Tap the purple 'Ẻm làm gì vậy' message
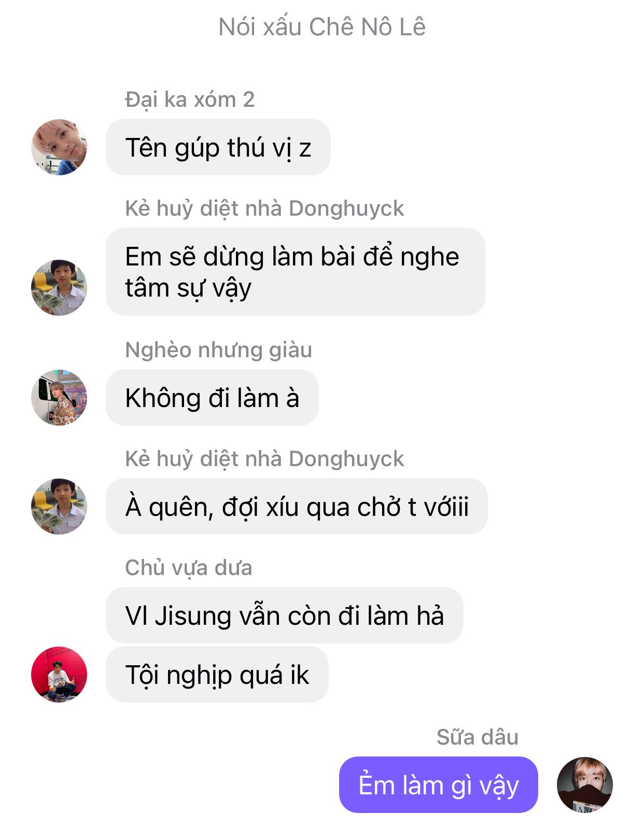The height and width of the screenshot is (827, 644). 439,784
